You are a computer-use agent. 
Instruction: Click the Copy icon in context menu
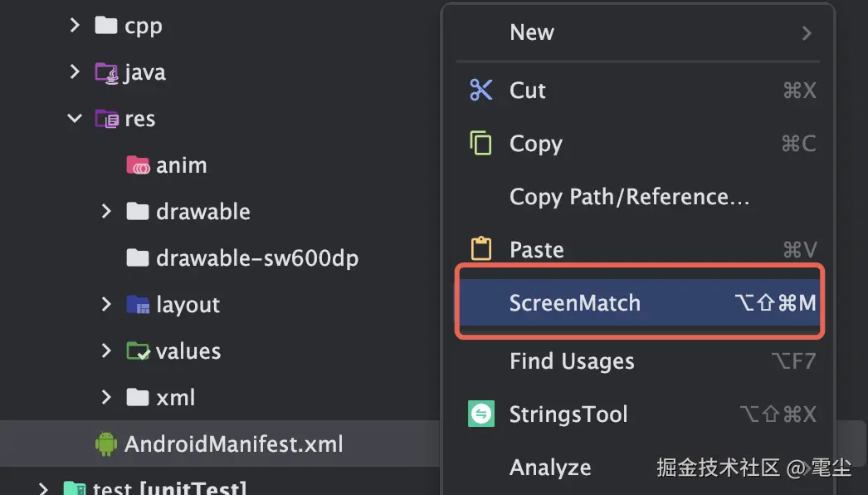[481, 143]
